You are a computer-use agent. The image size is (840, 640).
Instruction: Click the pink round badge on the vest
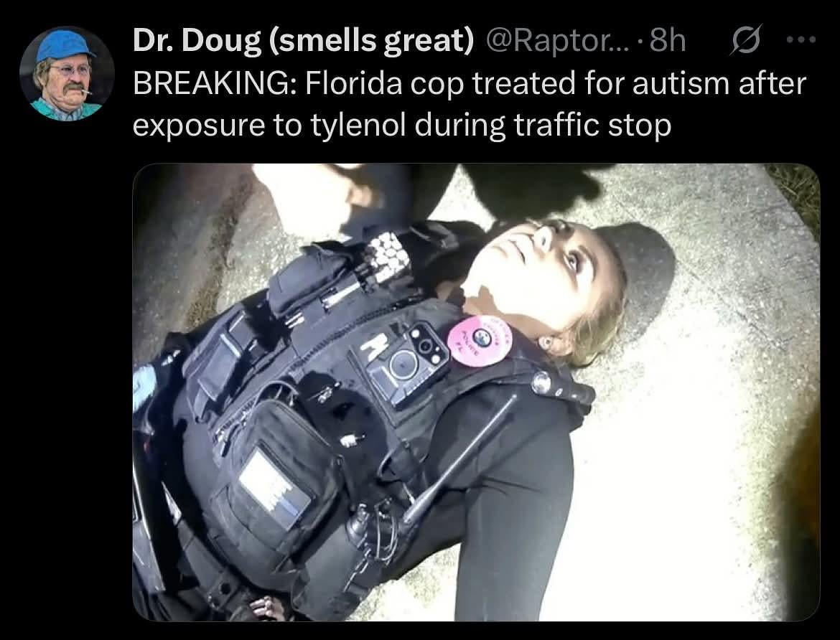point(480,341)
